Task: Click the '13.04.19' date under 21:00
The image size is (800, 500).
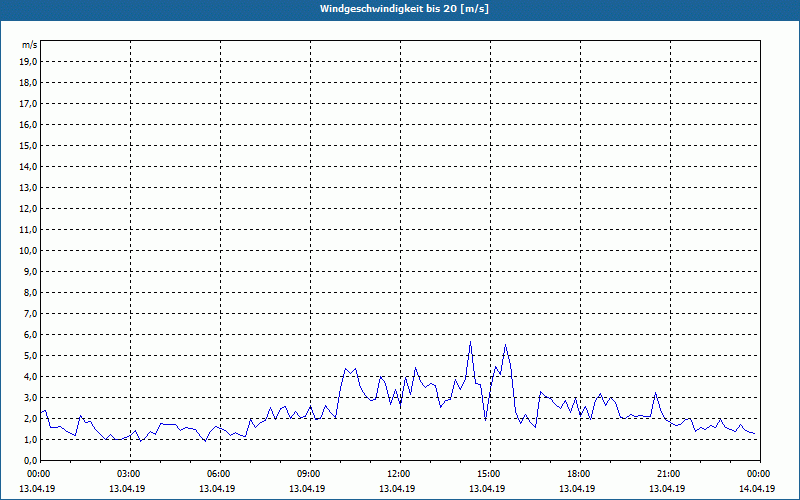Action: click(667, 489)
